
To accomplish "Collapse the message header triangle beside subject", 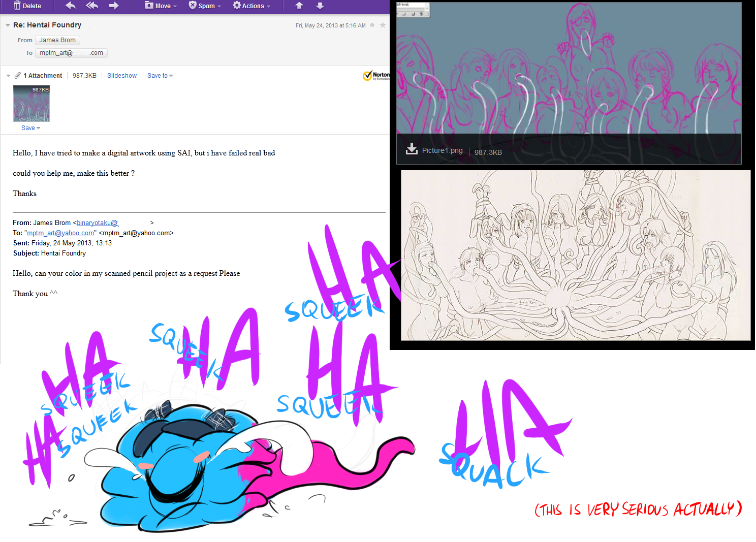I will click(x=8, y=25).
